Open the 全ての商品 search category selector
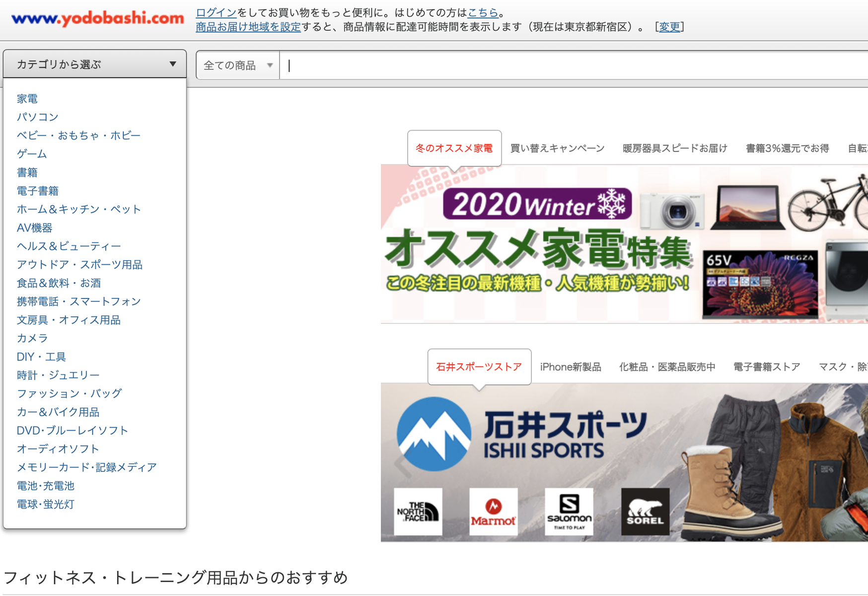This screenshot has width=868, height=596. (x=238, y=65)
